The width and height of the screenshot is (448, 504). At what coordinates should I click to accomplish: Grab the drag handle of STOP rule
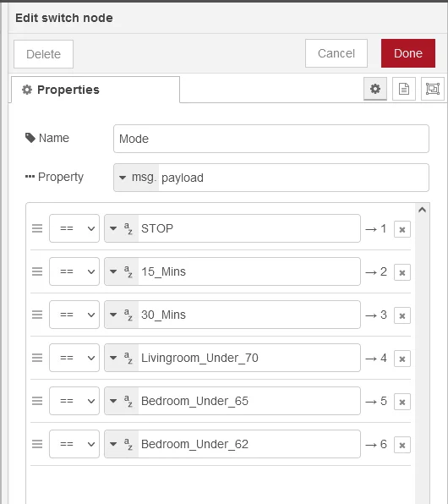[x=37, y=228]
